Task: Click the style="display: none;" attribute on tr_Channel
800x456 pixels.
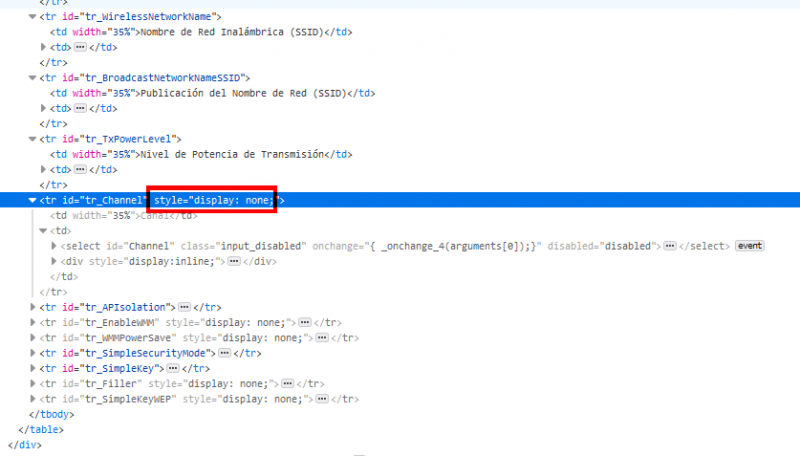Action: point(212,200)
